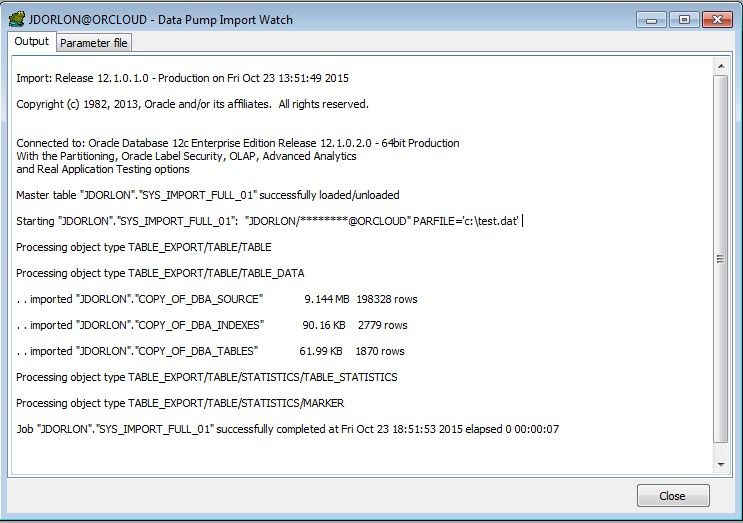Click the 'Job successfully completed' line

pyautogui.click(x=288, y=429)
